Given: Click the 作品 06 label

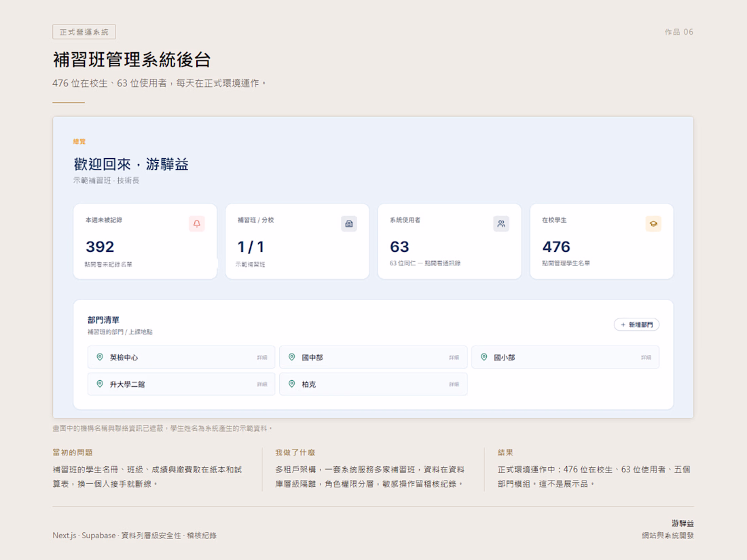Looking at the screenshot, I should (679, 32).
